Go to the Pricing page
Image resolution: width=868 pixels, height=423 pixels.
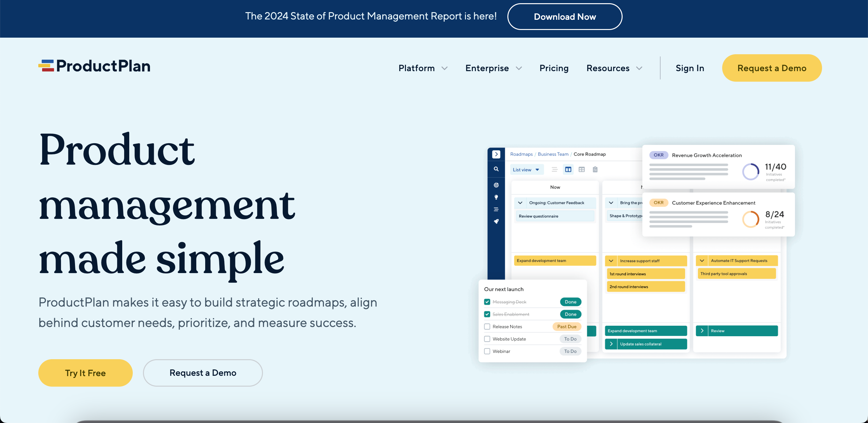click(x=554, y=68)
